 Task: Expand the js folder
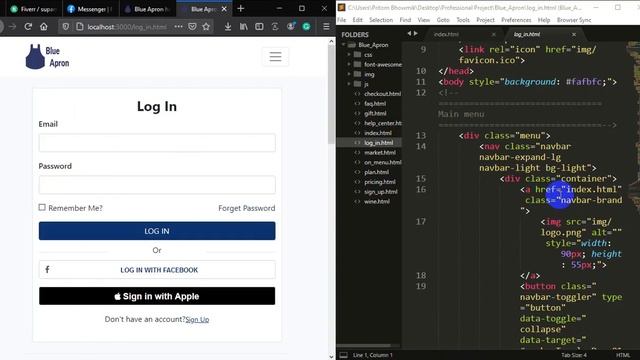tap(349, 84)
